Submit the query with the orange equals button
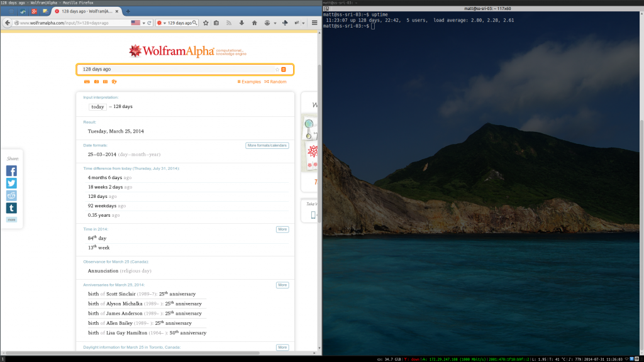 [x=284, y=69]
